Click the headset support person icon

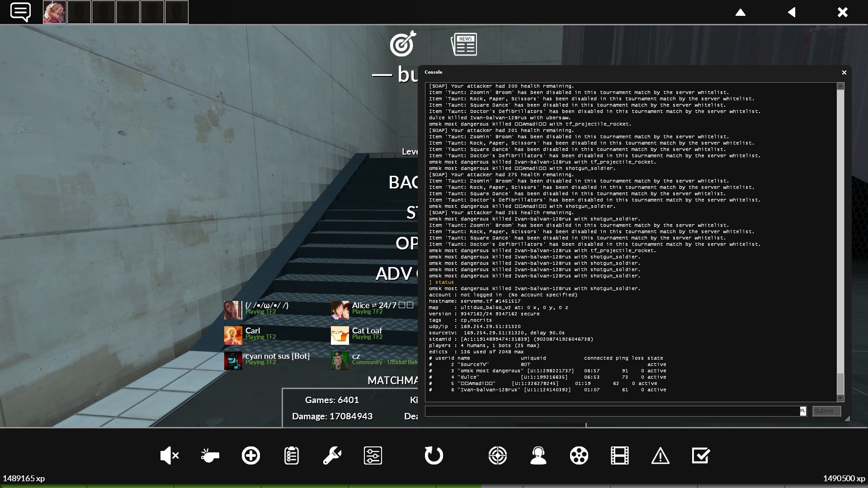(x=538, y=455)
